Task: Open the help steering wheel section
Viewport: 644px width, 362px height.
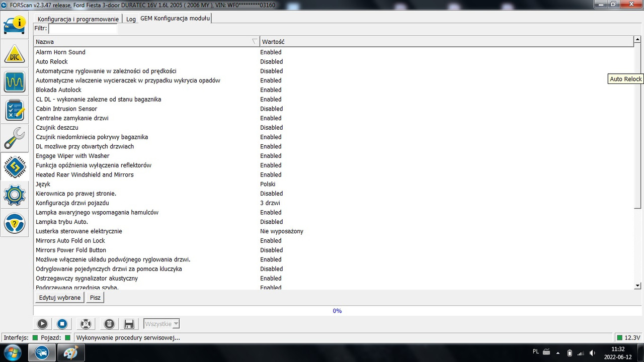Action: [15, 224]
